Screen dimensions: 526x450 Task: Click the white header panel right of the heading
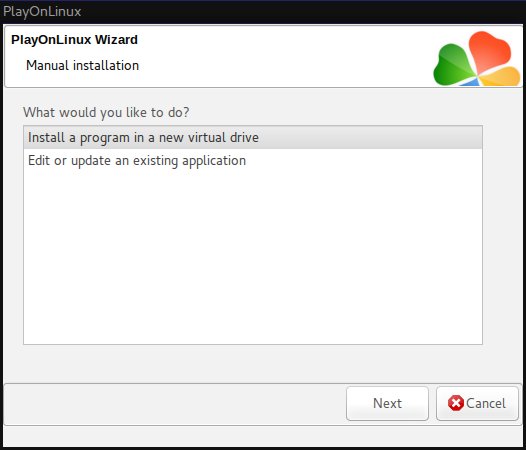point(285,55)
